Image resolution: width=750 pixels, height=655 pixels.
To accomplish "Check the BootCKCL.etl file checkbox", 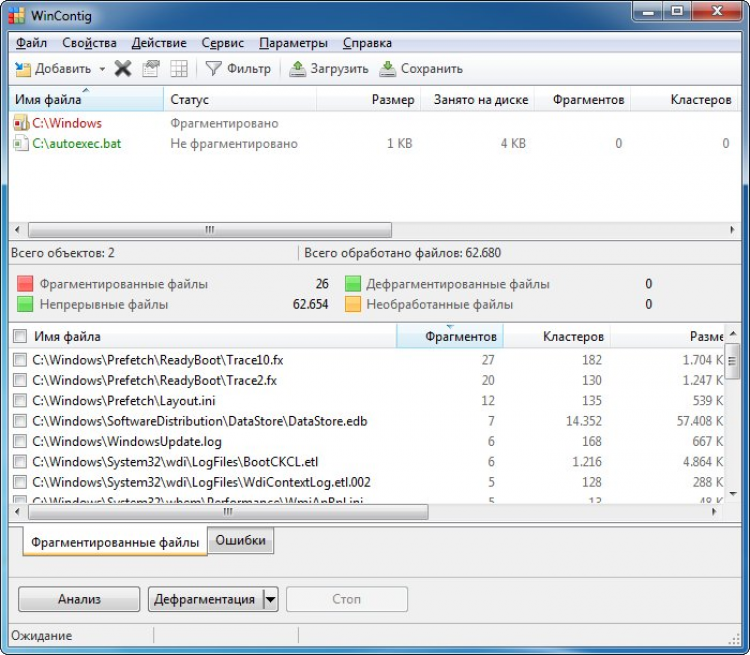I will (x=20, y=462).
